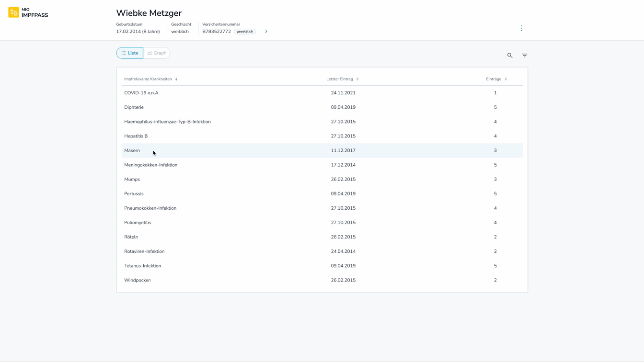Click the gesetzlich insurance badge
The image size is (644, 362).
tap(245, 32)
